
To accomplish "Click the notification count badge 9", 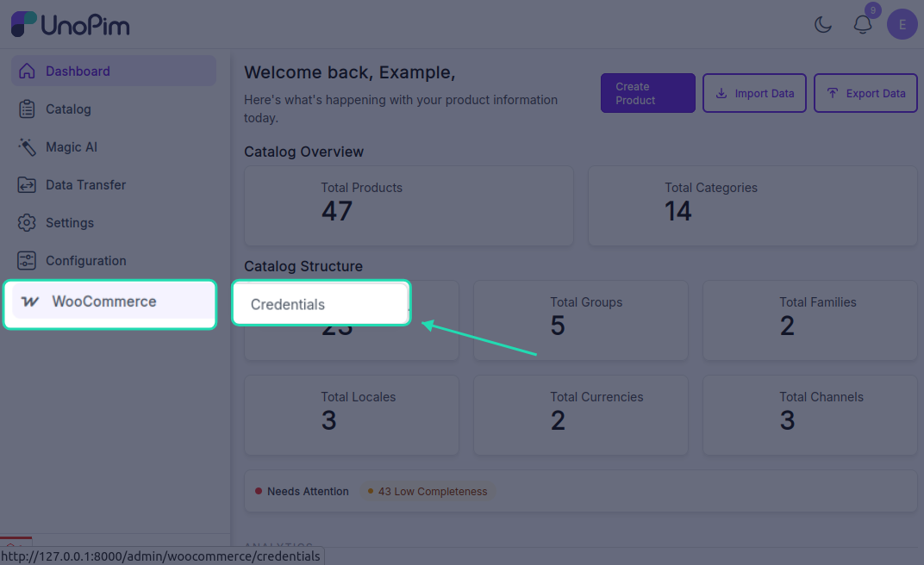I will point(873,10).
